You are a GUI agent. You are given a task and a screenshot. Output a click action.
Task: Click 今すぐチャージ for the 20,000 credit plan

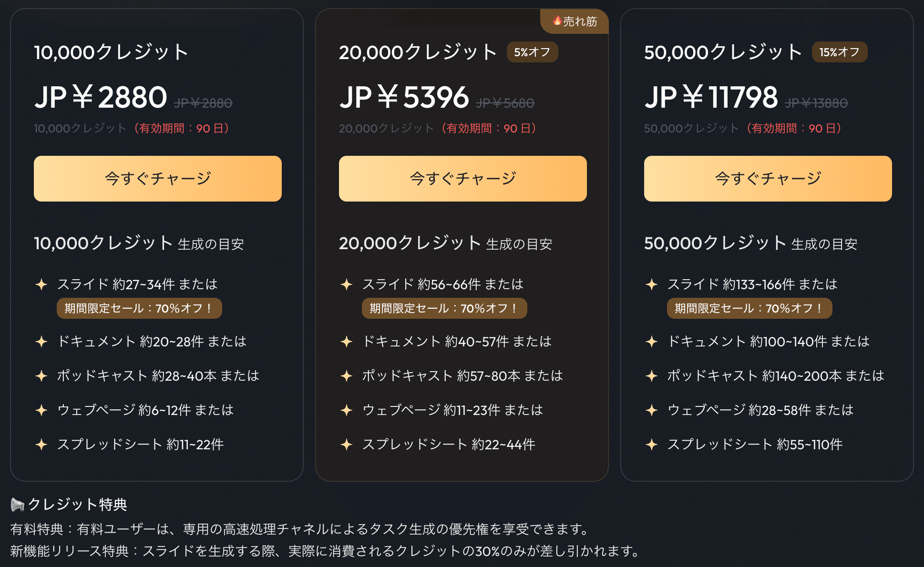[462, 179]
